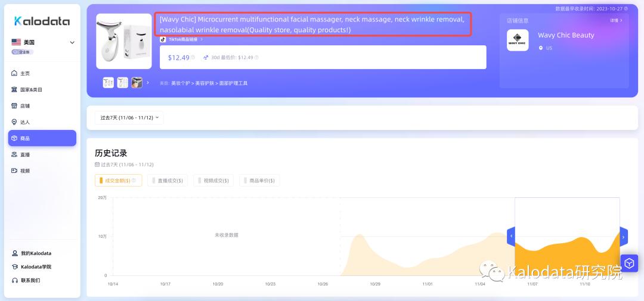Screen dimensions: 644x301
Task: Select the first product thumbnail
Action: (109, 82)
